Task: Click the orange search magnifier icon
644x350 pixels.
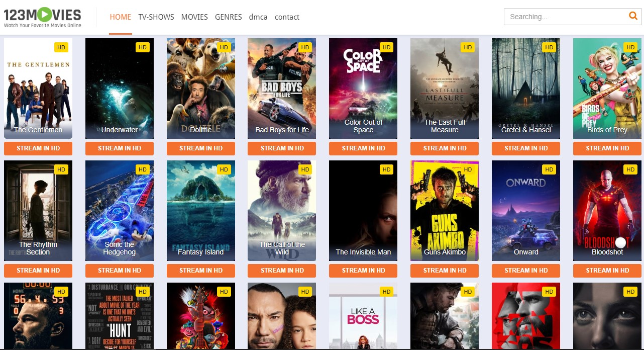Action: [633, 16]
